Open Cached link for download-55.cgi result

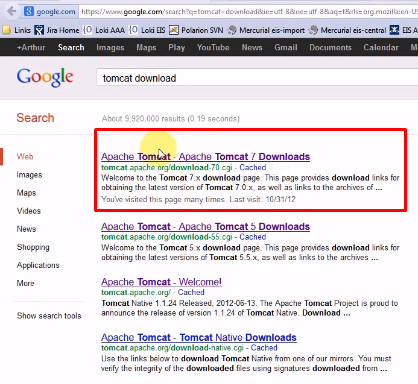click(x=253, y=237)
